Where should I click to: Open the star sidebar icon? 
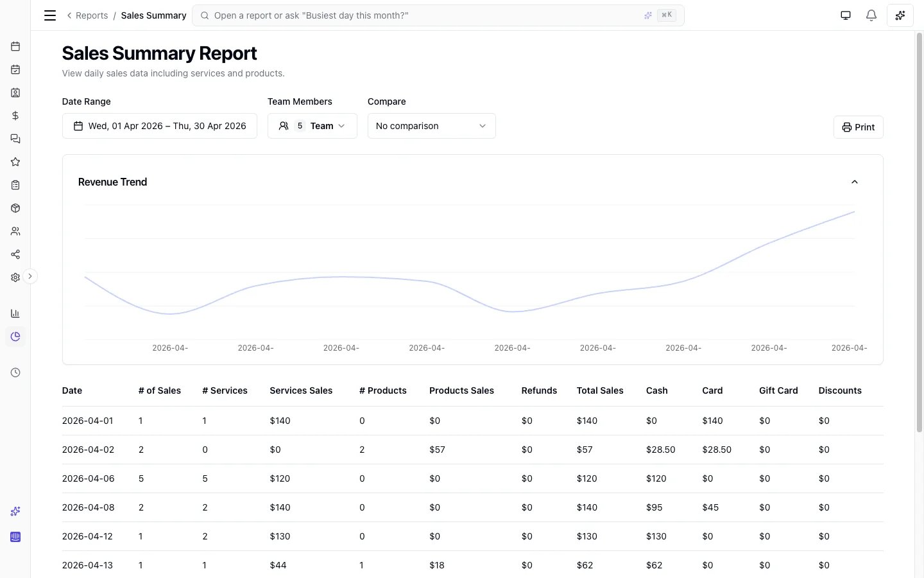pyautogui.click(x=15, y=162)
